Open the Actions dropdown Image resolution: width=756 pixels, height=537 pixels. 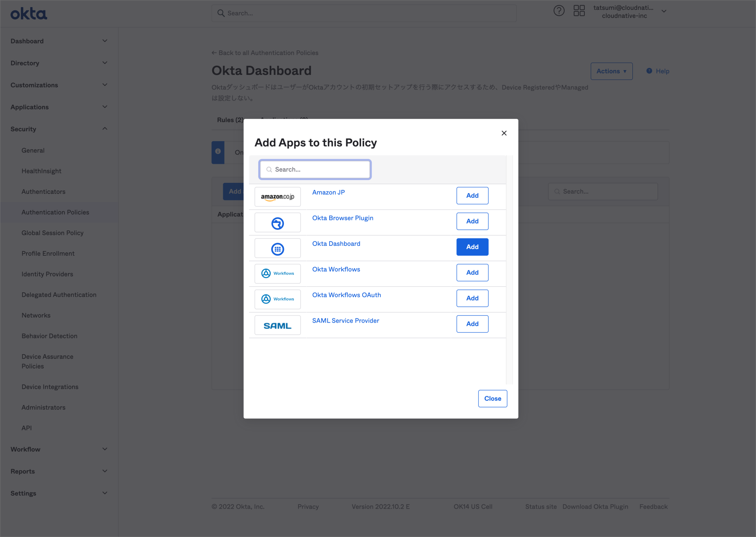point(611,71)
